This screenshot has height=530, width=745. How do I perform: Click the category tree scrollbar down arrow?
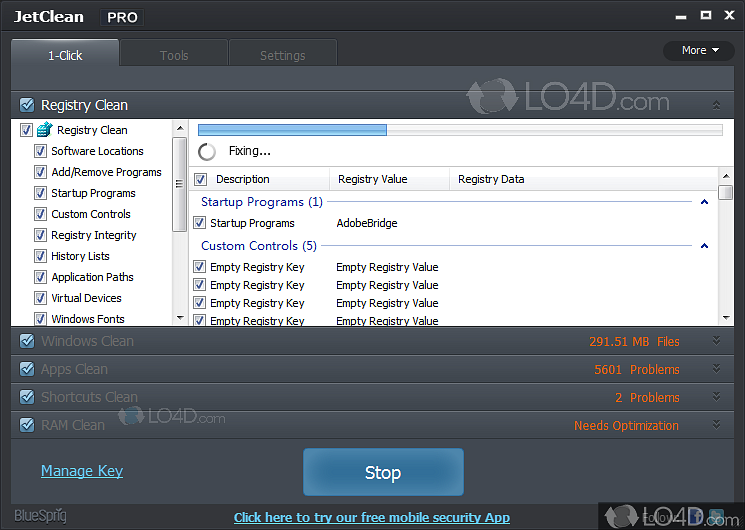[180, 318]
